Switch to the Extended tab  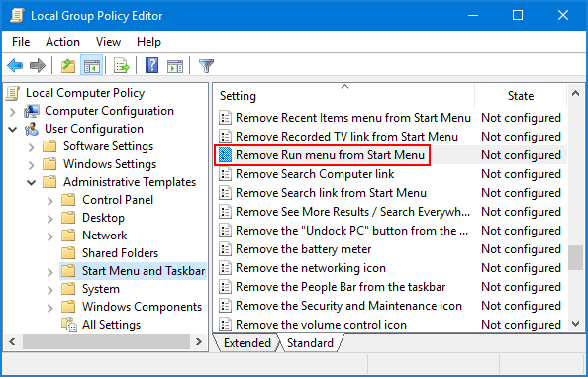[x=247, y=343]
